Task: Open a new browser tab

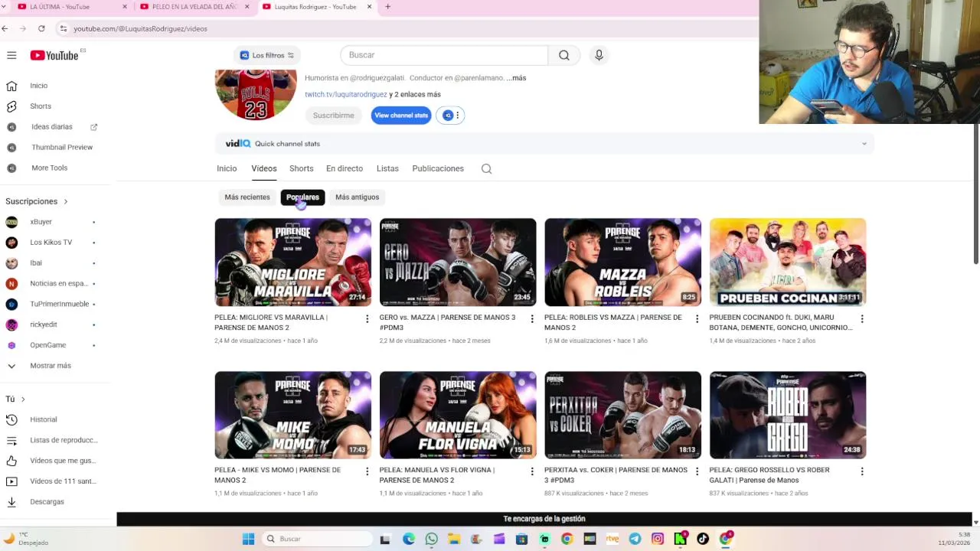Action: 387,7
